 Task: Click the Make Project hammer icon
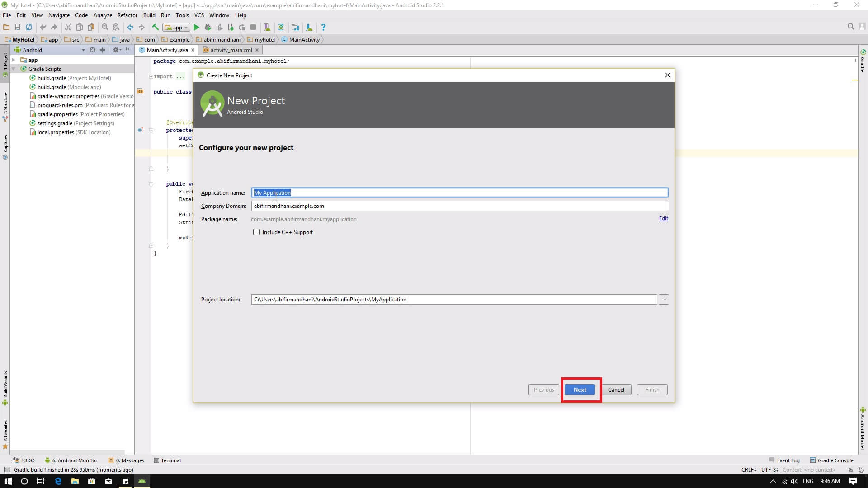[x=155, y=28]
